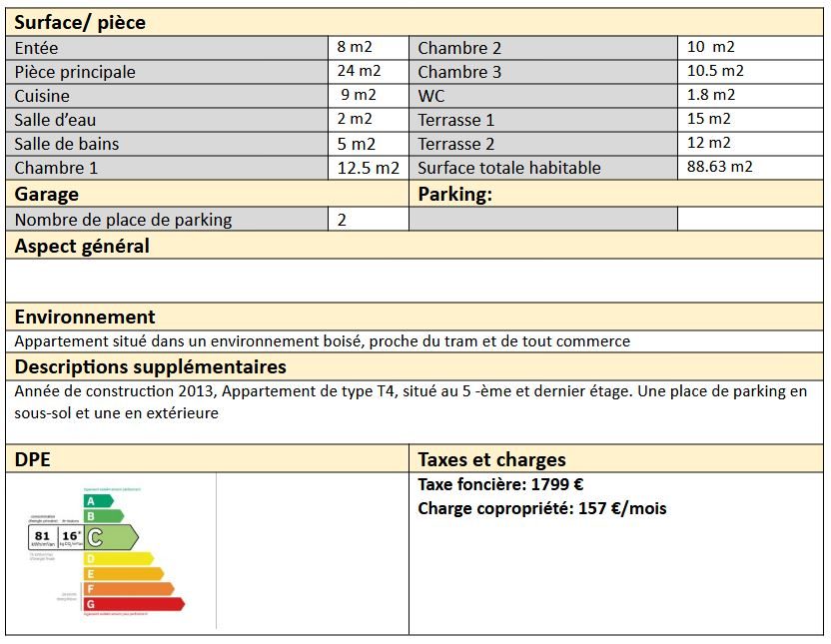Click the Taxe foncière 1799 € line
The height and width of the screenshot is (644, 831).
tap(500, 484)
